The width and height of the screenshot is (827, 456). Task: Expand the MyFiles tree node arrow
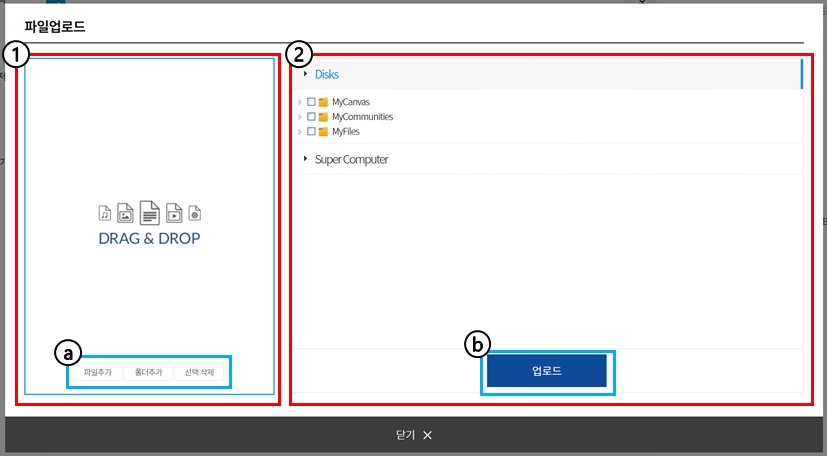click(300, 132)
